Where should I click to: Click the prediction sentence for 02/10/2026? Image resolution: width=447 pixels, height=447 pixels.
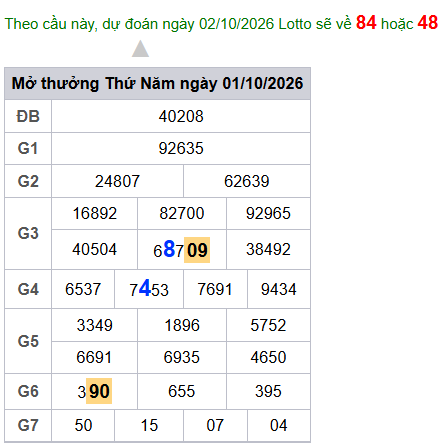click(221, 23)
